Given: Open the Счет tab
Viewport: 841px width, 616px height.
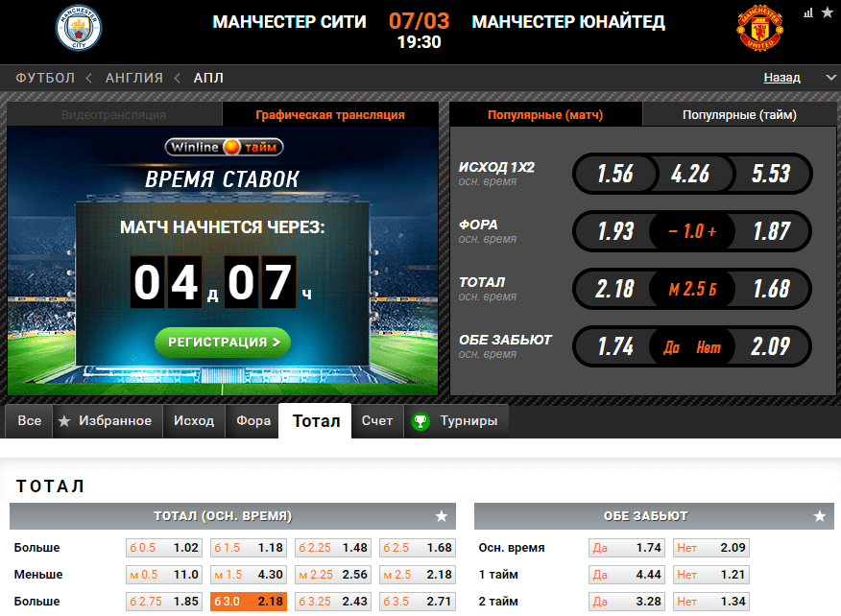Looking at the screenshot, I should (377, 421).
